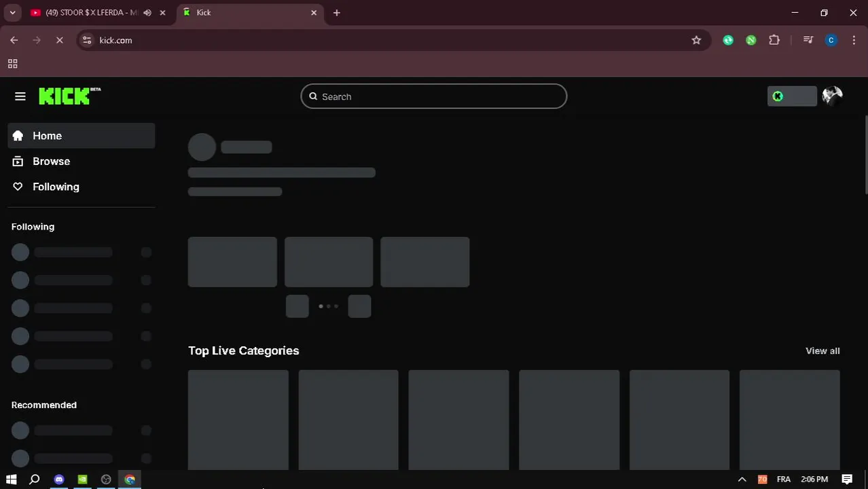Open the teal sync arrows extension
Image resolution: width=868 pixels, height=489 pixels.
[728, 40]
